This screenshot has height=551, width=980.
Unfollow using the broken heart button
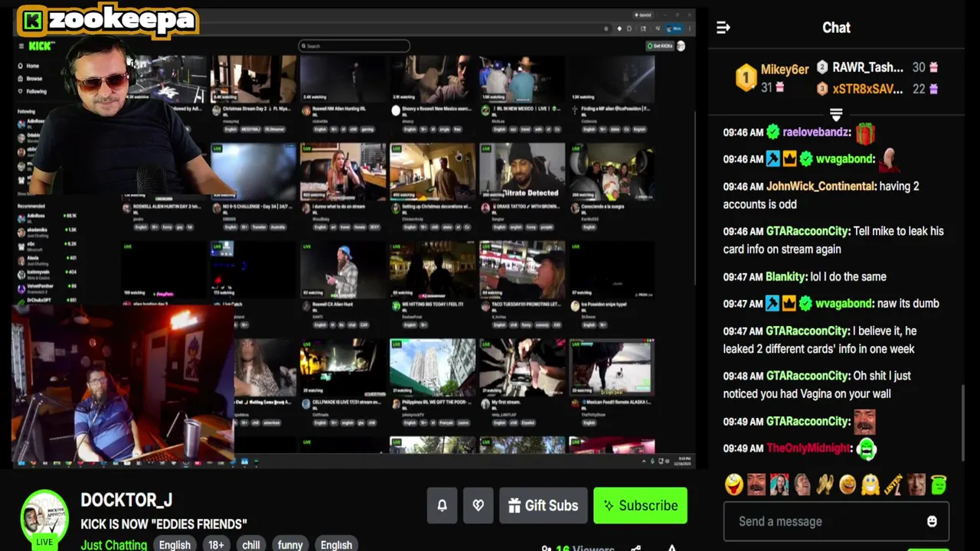[478, 506]
